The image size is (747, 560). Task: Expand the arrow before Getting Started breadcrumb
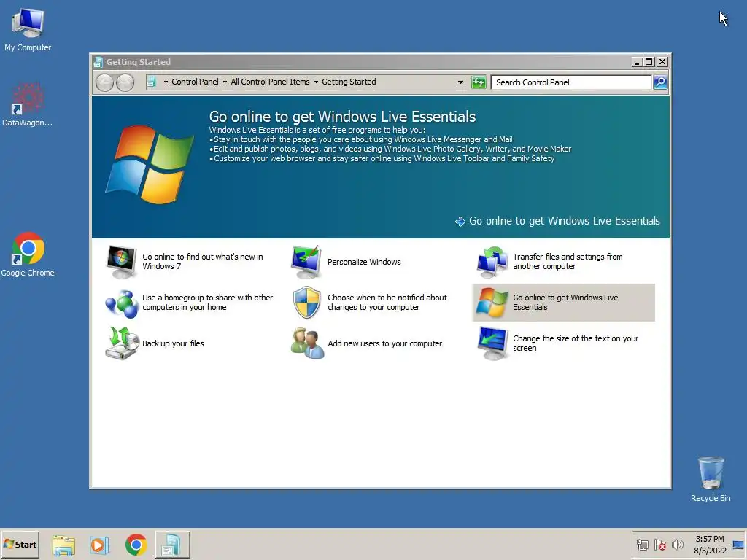click(x=316, y=82)
